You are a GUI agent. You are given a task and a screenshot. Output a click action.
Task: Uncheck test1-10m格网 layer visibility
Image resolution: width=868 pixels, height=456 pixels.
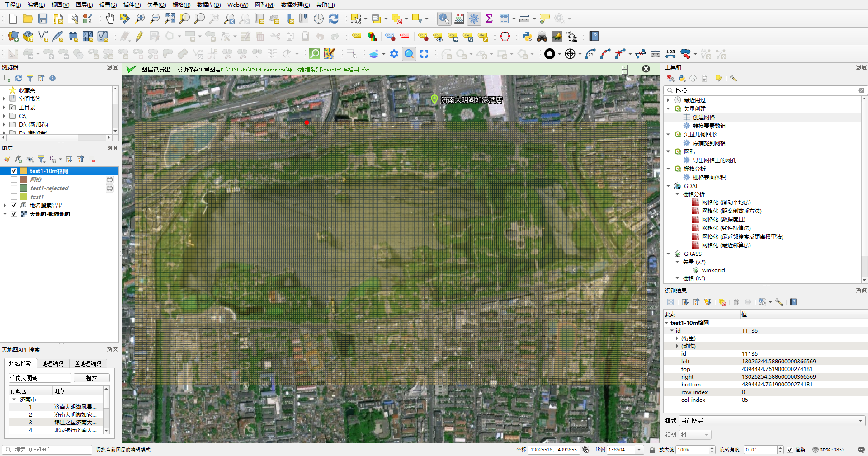click(x=14, y=171)
